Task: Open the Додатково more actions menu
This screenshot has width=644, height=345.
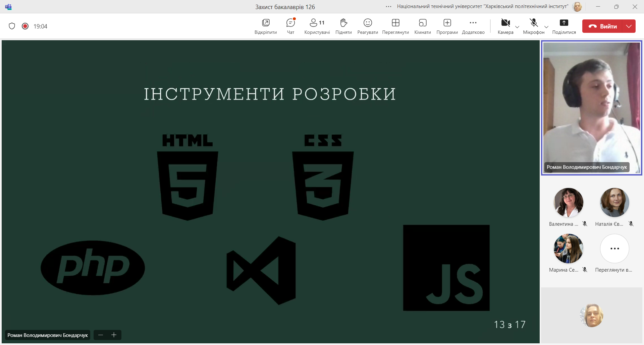Action: pyautogui.click(x=473, y=26)
